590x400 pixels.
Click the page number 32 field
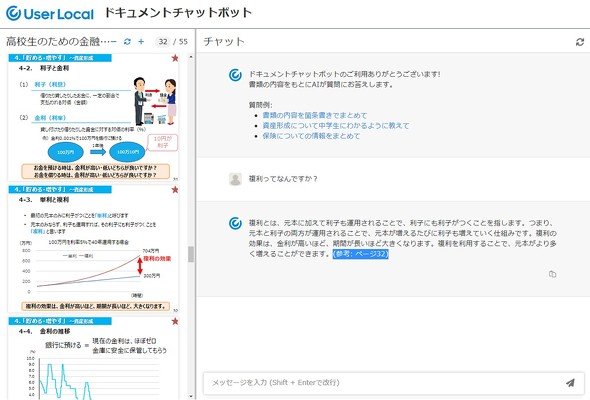click(163, 41)
